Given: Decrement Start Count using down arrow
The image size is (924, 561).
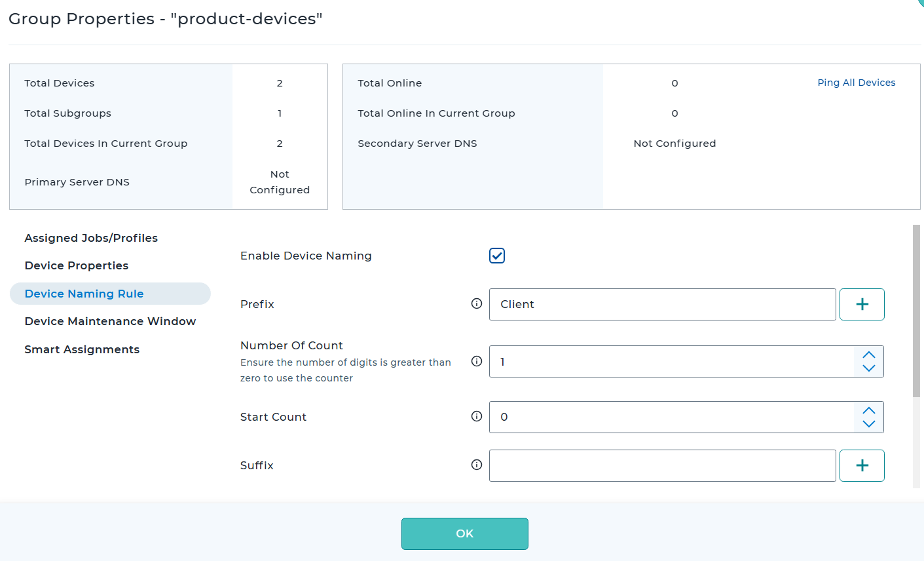Looking at the screenshot, I should pos(869,424).
